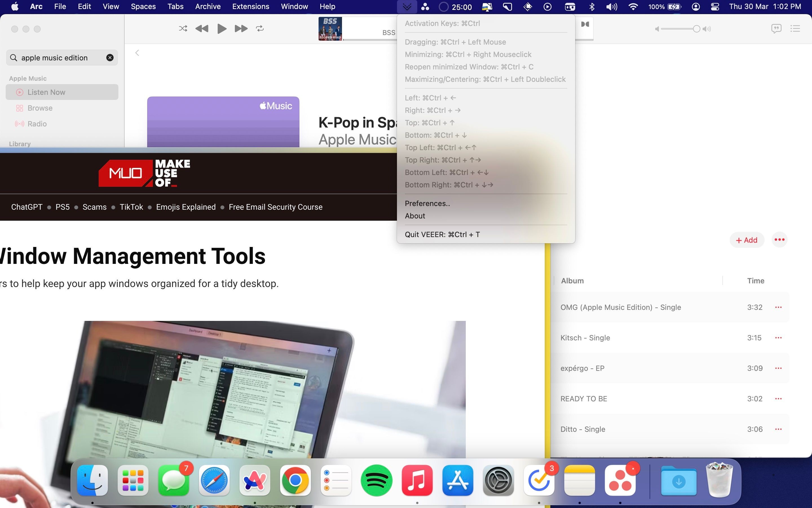Viewport: 812px width, 508px height.
Task: Open options for OMG (Apple Music Edition) row
Action: pyautogui.click(x=778, y=307)
